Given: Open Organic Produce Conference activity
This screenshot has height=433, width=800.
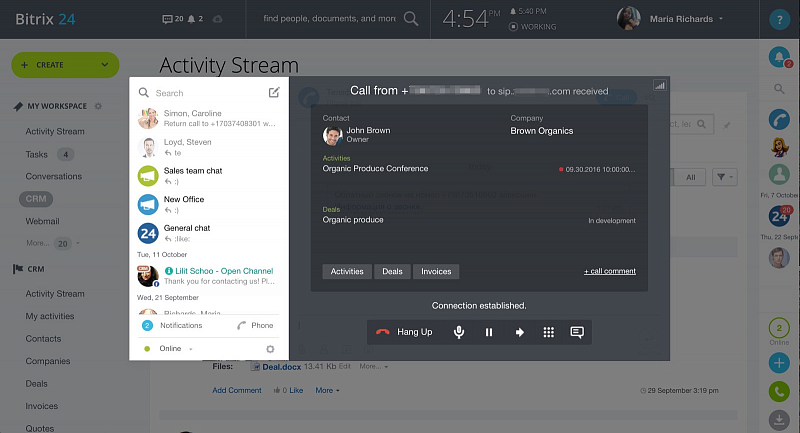Looking at the screenshot, I should (376, 168).
